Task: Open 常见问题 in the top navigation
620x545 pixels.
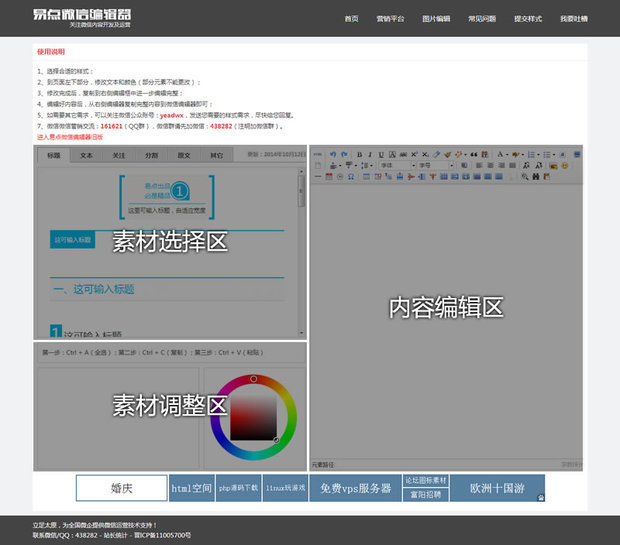Action: pyautogui.click(x=482, y=19)
